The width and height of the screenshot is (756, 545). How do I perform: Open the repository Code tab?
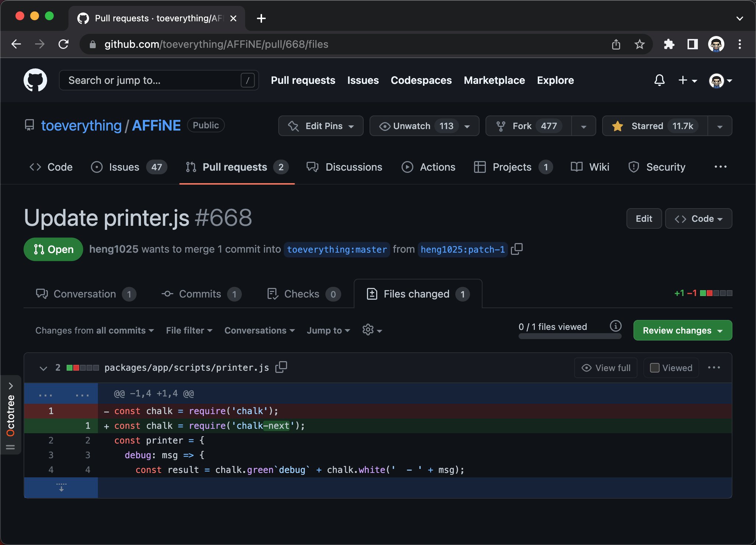[x=51, y=167]
